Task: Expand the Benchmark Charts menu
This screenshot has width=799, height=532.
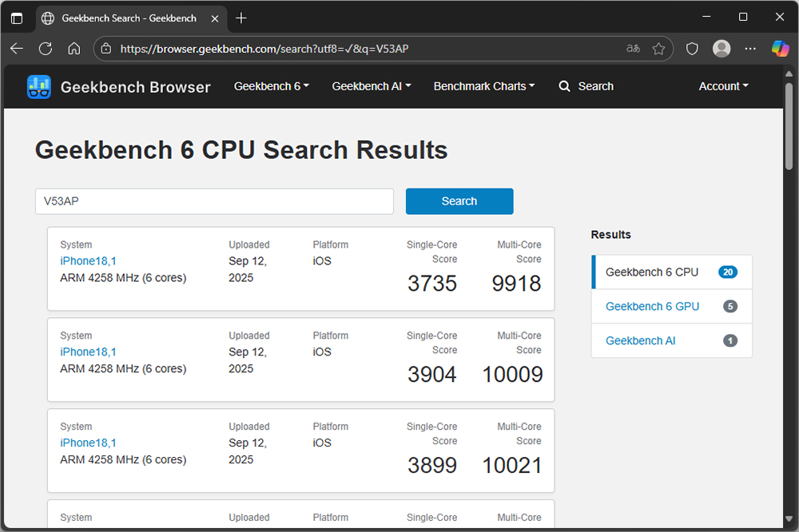Action: pos(484,86)
